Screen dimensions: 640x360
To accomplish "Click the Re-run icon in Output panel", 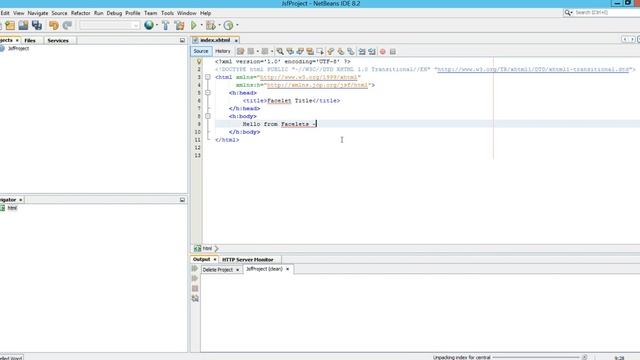I will pos(195,269).
